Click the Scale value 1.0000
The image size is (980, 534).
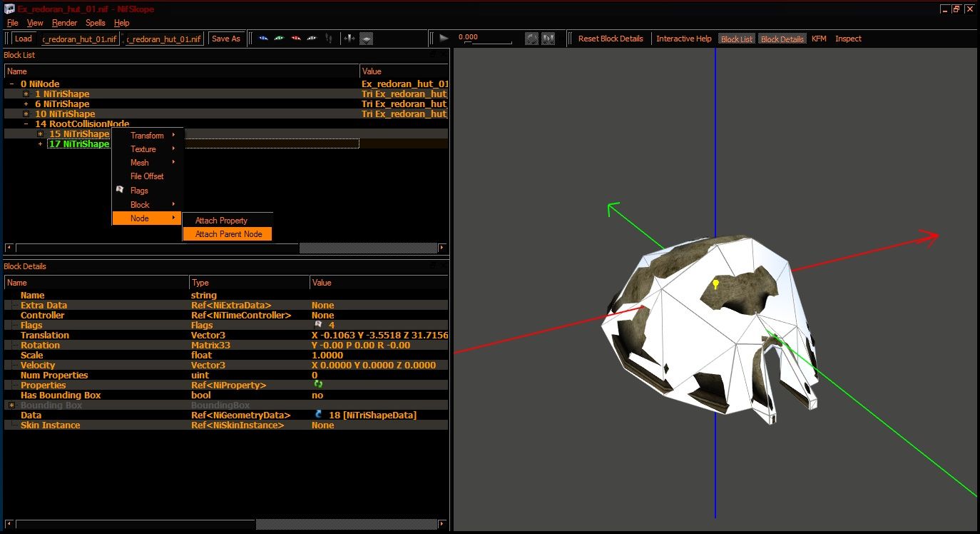pyautogui.click(x=327, y=355)
